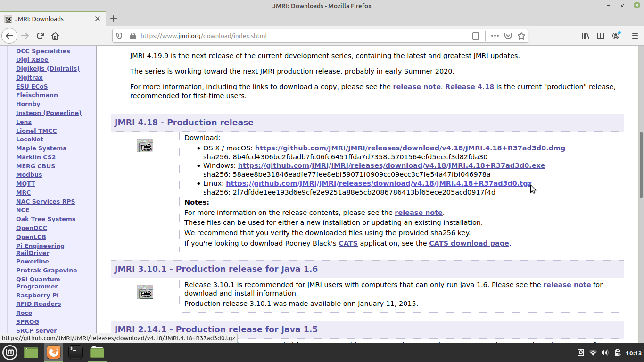
Task: Go to the Firefox home page icon
Action: pyautogui.click(x=55, y=36)
